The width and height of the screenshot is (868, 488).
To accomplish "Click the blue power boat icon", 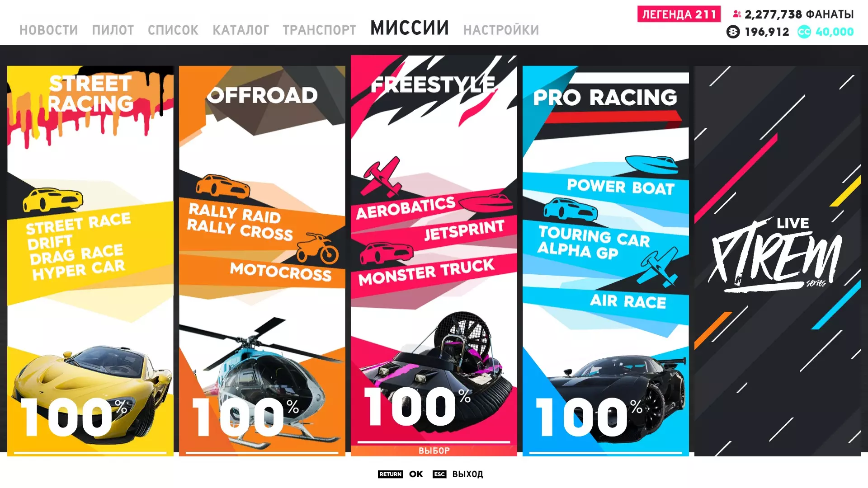I will tap(651, 164).
